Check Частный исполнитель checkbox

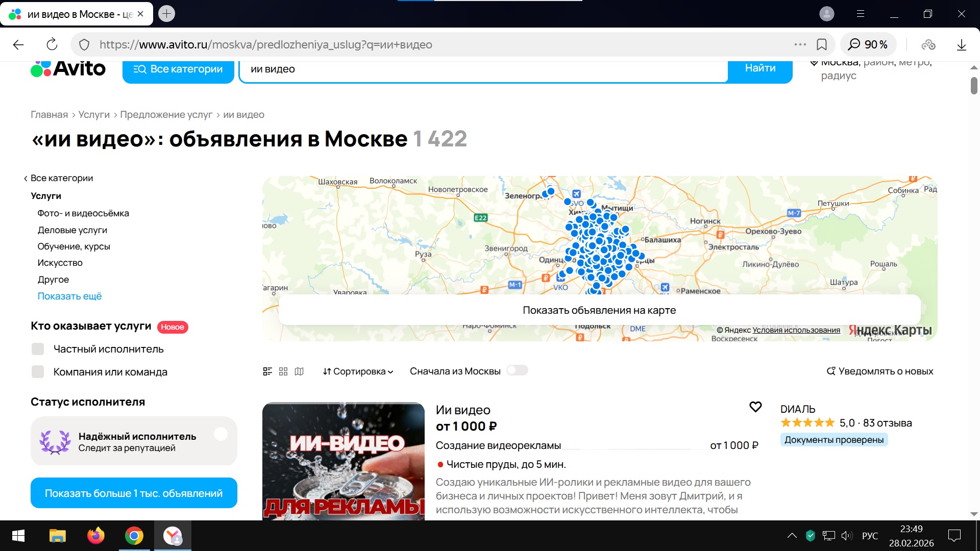pos(38,349)
